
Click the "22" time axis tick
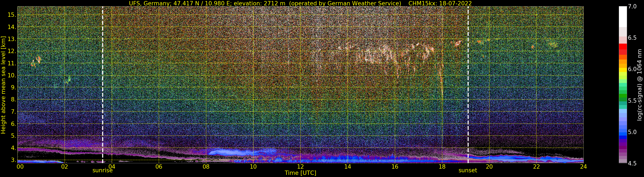[x=536, y=167]
